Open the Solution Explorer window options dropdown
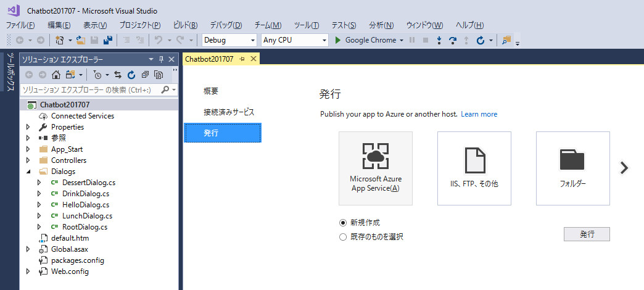 [151, 60]
